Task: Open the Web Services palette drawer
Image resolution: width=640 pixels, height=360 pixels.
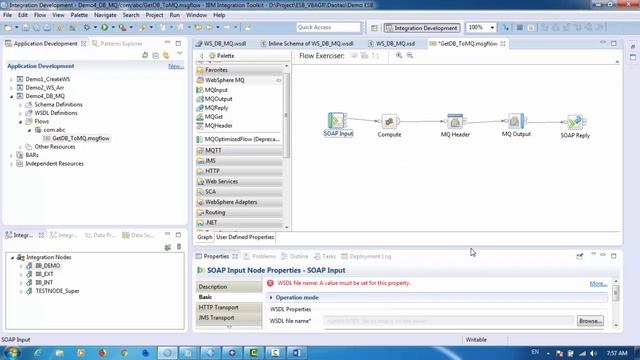Action: (239, 182)
